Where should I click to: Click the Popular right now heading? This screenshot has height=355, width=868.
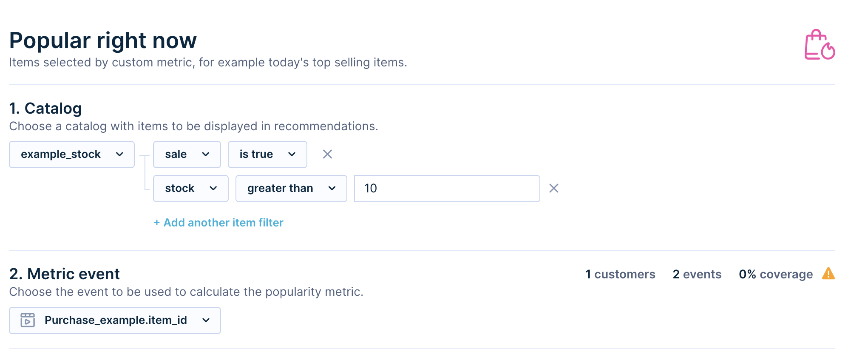[103, 41]
